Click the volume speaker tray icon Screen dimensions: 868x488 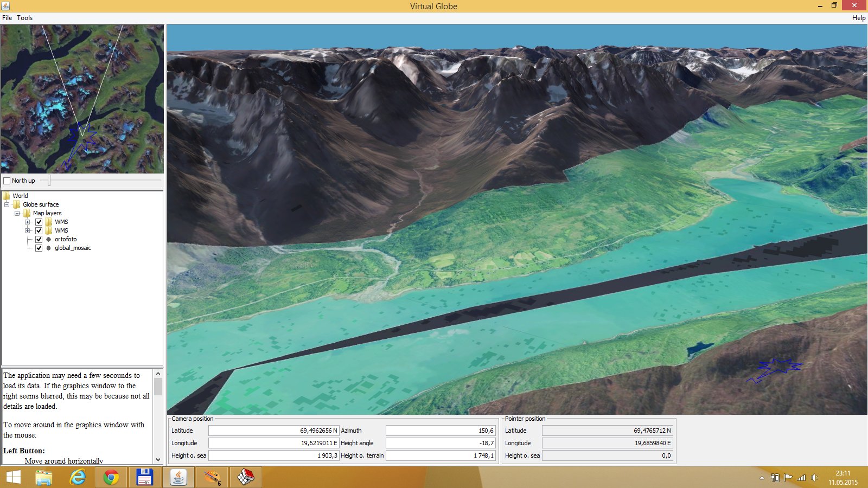pos(814,478)
